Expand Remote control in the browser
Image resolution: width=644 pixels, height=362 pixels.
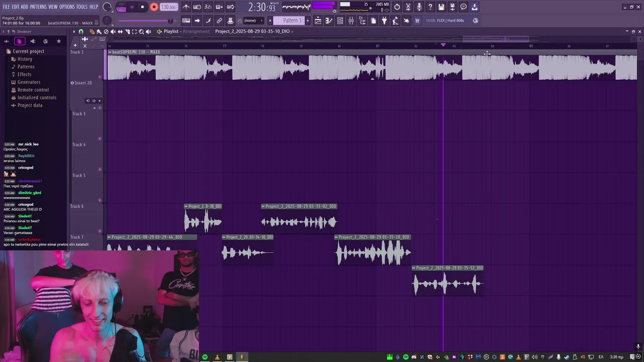coord(33,89)
